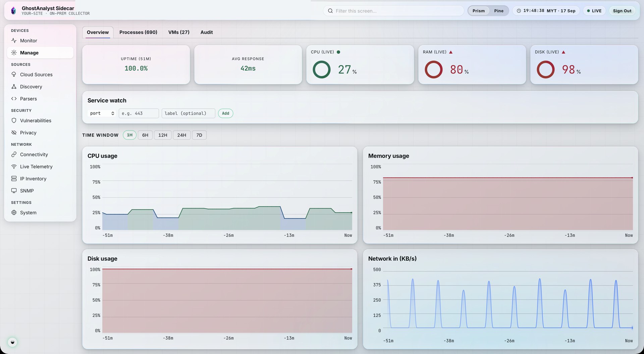Click the Network in (KB/s) title
The width and height of the screenshot is (644, 354).
point(392,259)
